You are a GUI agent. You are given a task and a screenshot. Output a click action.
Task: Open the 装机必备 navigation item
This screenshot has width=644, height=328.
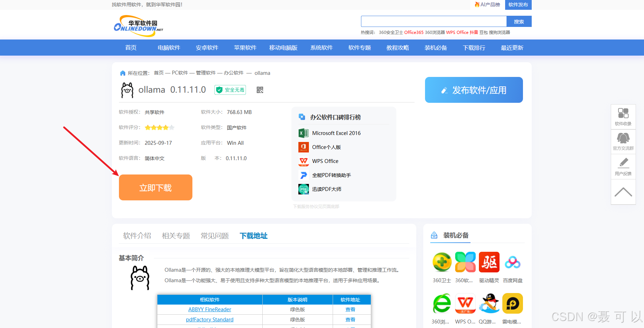pyautogui.click(x=436, y=48)
